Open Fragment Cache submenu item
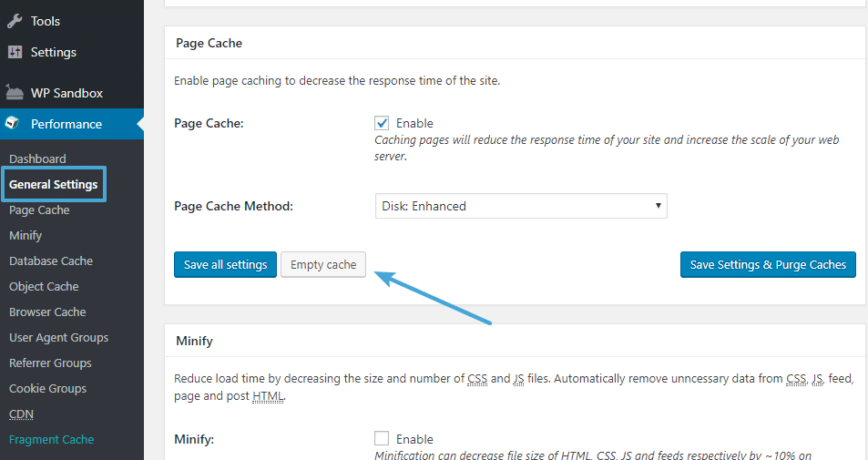 [x=51, y=439]
